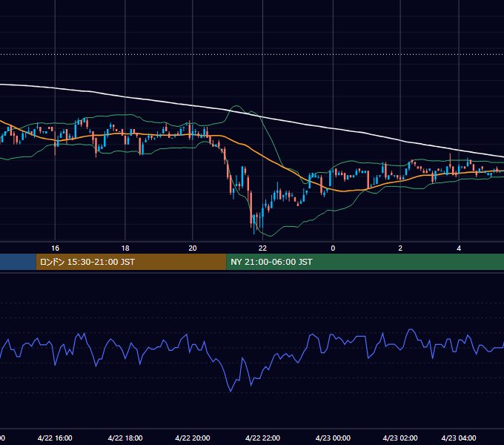This screenshot has width=504, height=445.
Task: Click the 4/23 00:00 date label
Action: click(333, 438)
